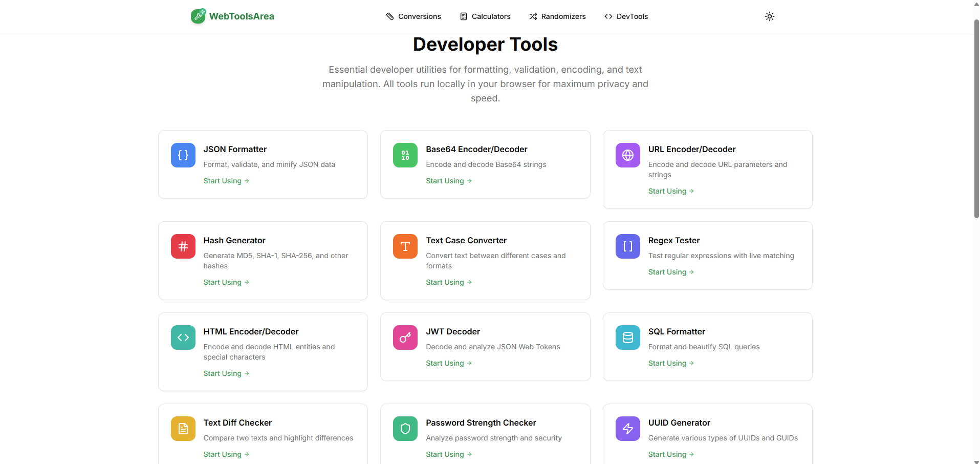Click the URL Encoder/Decoder globe icon

click(x=628, y=155)
